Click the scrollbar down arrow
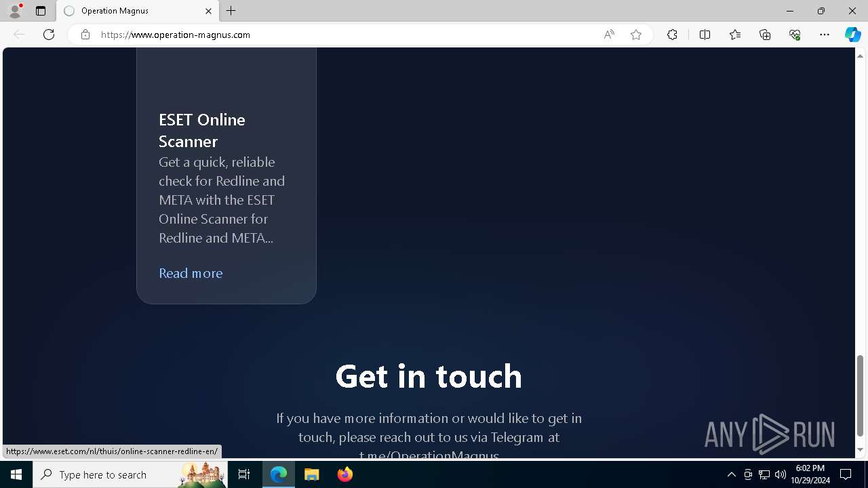Viewport: 868px width, 488px height. click(x=860, y=449)
